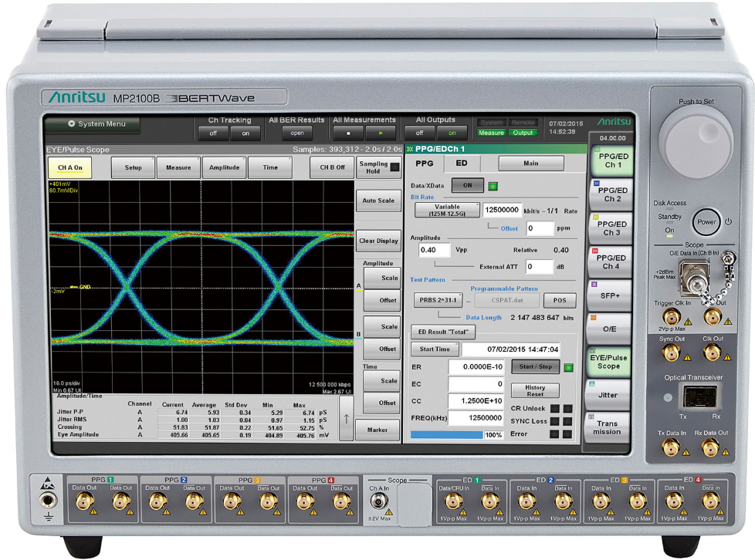
Task: Click the blue measurement progress bar
Action: (x=445, y=435)
